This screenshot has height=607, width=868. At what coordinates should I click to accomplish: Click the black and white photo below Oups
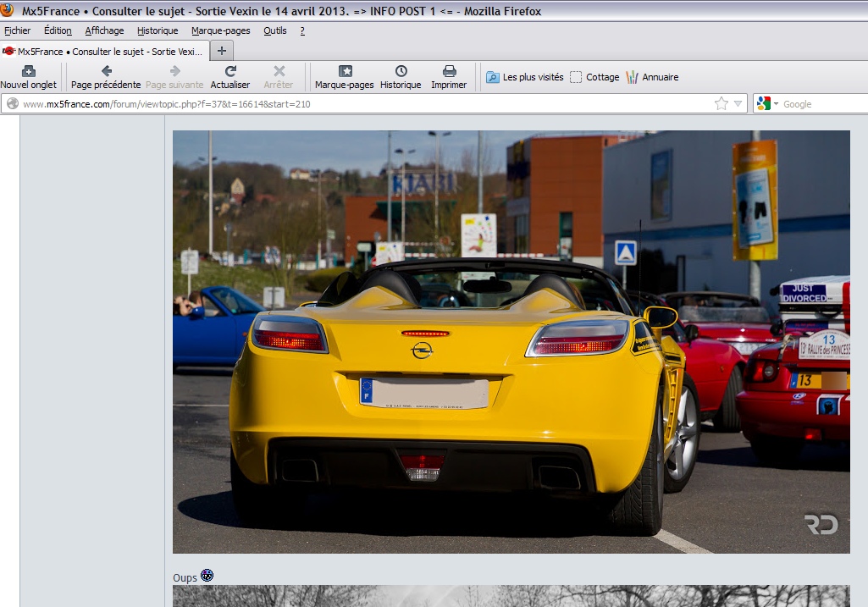click(511, 596)
